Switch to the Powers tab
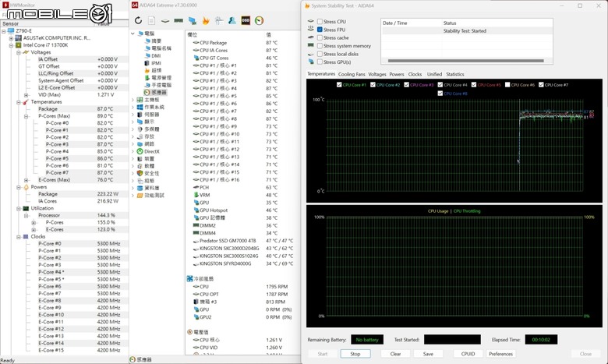Image resolution: width=608 pixels, height=364 pixels. [x=397, y=74]
